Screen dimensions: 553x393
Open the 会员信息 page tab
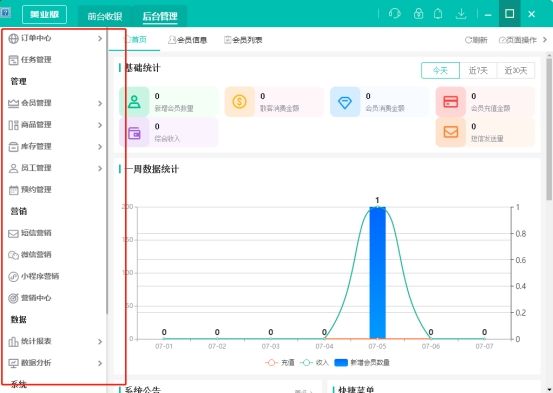(x=188, y=40)
